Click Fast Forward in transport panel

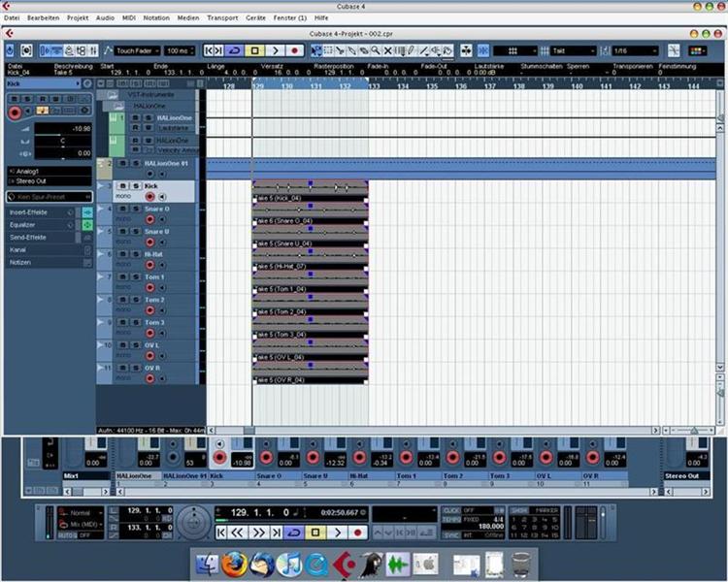click(258, 533)
